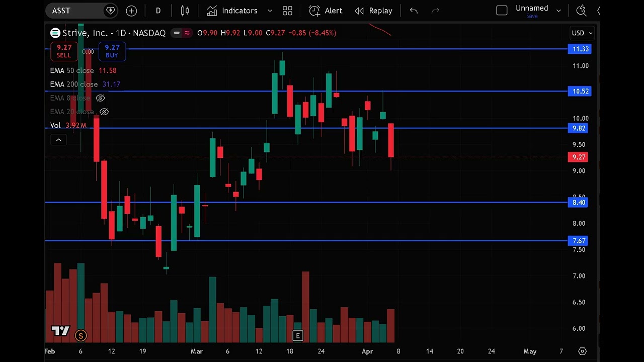This screenshot has width=644, height=362.
Task: Click the Apr label on time axis
Action: coord(367,351)
